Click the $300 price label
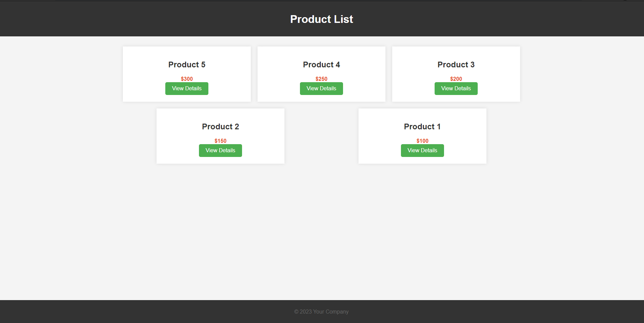Screen dimensions: 644x323 (187, 79)
